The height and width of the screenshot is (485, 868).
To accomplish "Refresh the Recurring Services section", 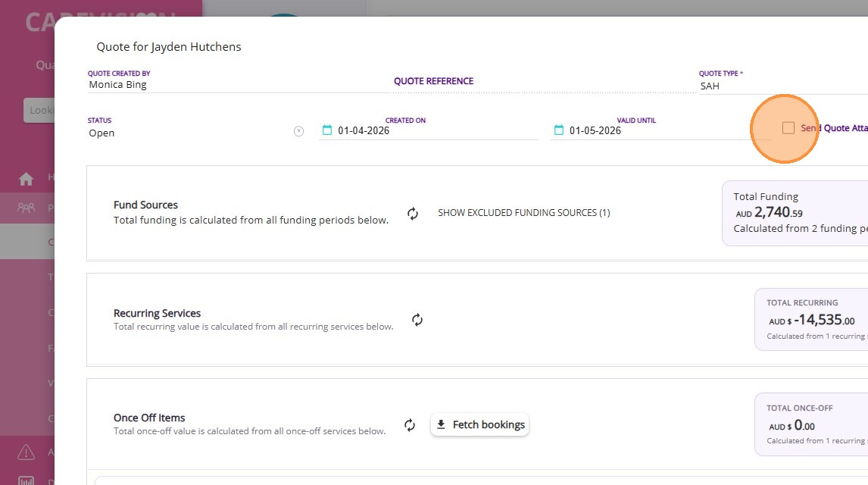I will click(417, 320).
